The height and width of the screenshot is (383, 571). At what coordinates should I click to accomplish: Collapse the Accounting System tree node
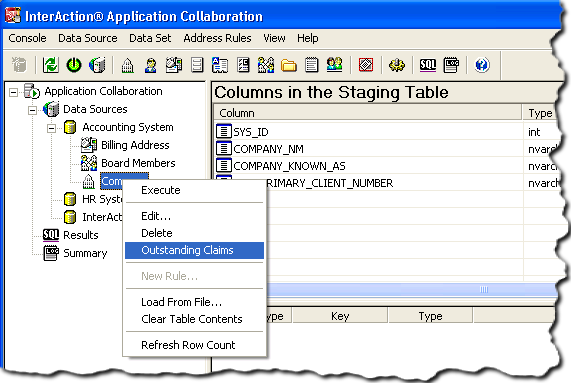(x=51, y=128)
